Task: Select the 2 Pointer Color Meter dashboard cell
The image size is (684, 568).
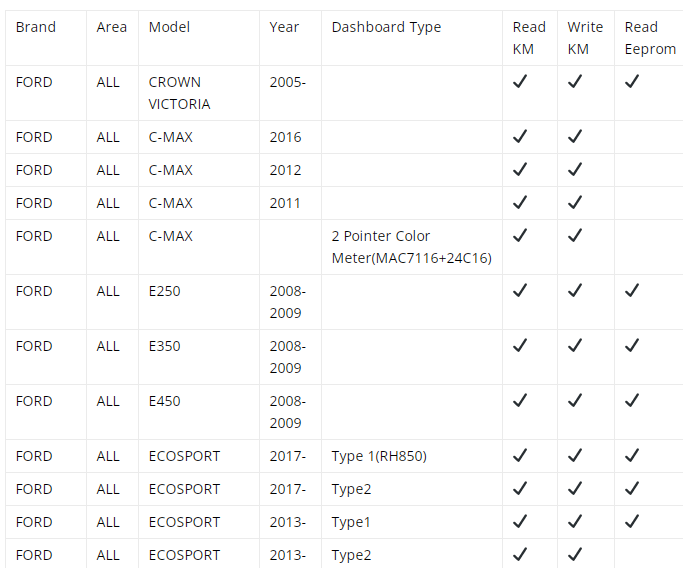Action: tap(411, 247)
